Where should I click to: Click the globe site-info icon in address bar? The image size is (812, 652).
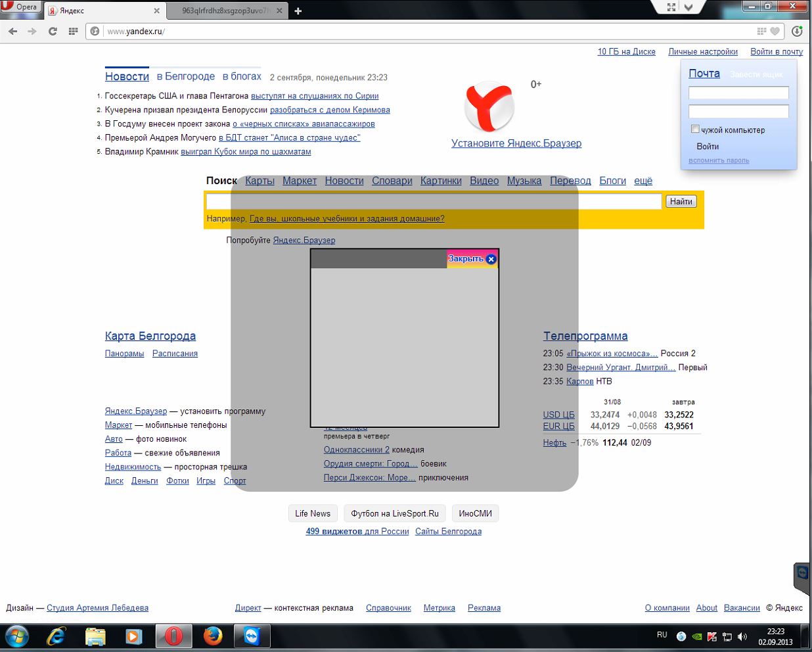pos(95,31)
